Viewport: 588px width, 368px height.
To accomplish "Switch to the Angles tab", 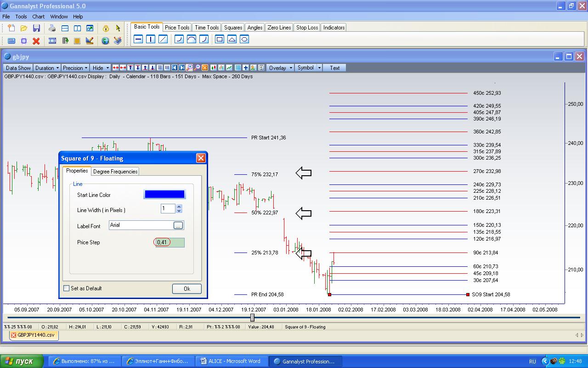I will [x=255, y=28].
